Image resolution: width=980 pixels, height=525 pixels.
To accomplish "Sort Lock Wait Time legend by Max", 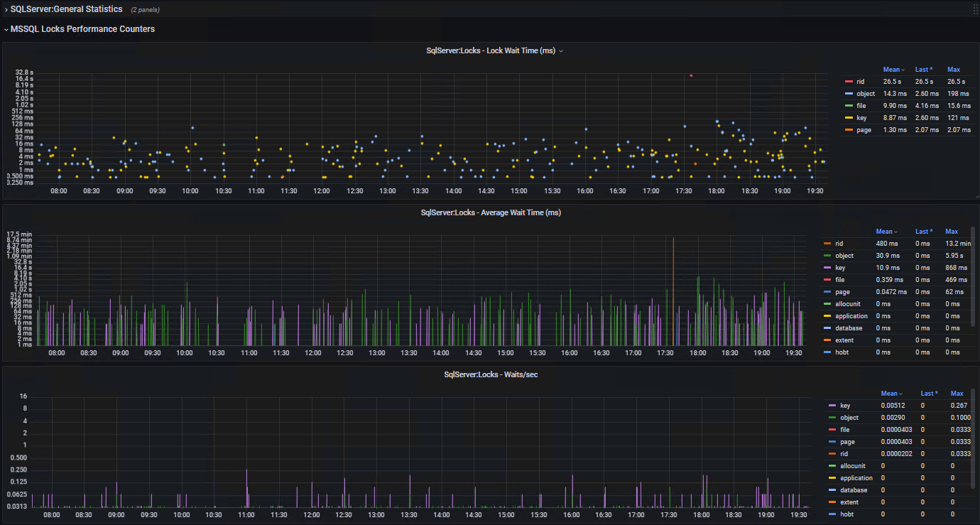I will point(953,70).
